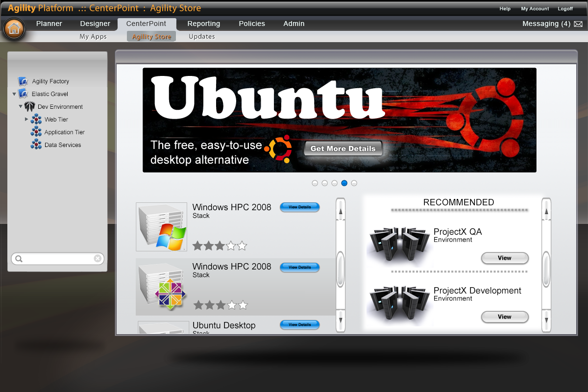588x392 pixels.
Task: Click up arrow of app list scrollbar
Action: [x=341, y=211]
